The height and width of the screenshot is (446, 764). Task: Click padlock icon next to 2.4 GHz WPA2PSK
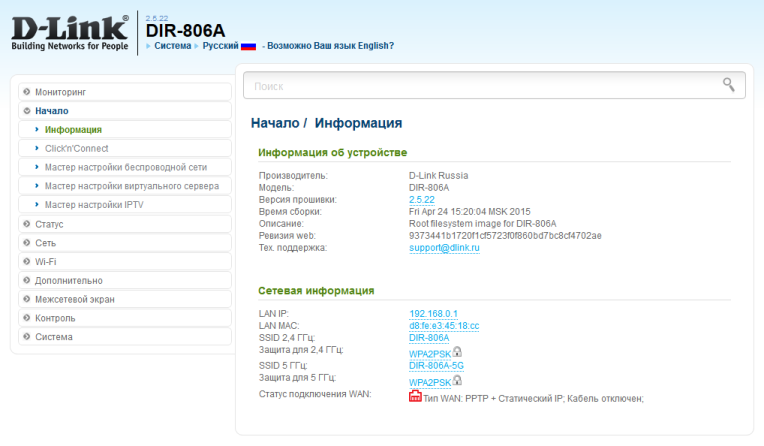457,351
